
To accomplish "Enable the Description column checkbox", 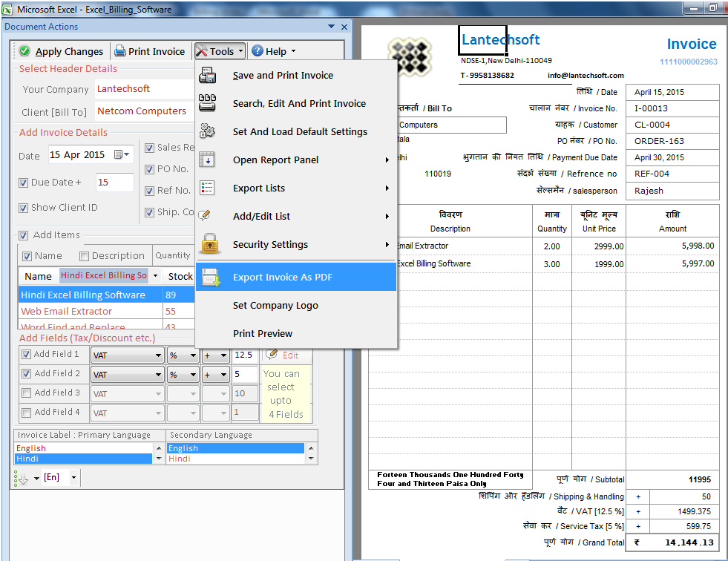I will point(84,256).
